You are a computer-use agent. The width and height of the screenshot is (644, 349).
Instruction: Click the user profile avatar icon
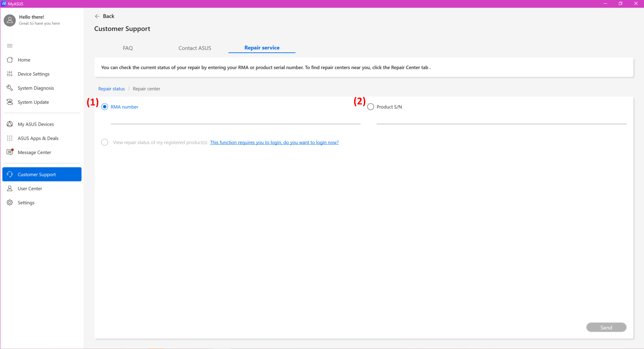pyautogui.click(x=10, y=20)
